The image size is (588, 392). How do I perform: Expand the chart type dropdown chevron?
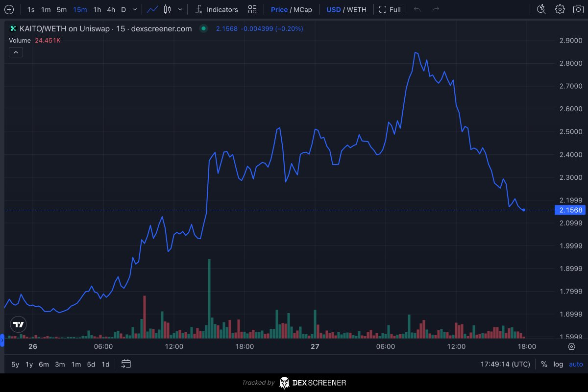(x=181, y=9)
